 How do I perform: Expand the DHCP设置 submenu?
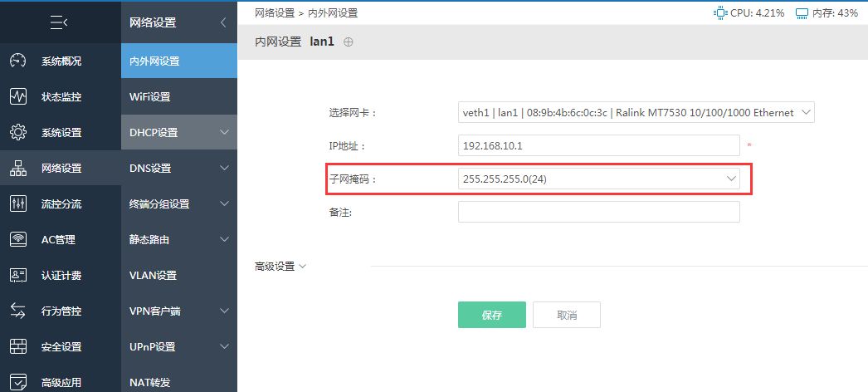pyautogui.click(x=178, y=132)
